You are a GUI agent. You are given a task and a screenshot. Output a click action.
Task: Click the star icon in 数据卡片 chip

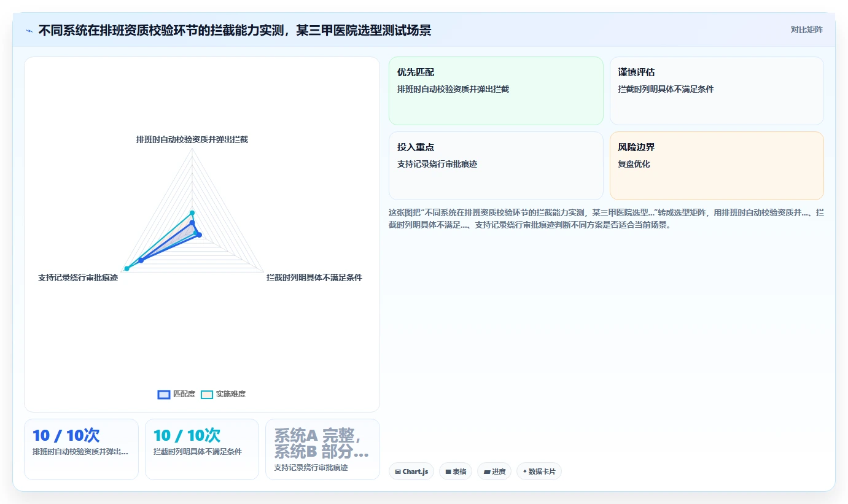click(524, 471)
